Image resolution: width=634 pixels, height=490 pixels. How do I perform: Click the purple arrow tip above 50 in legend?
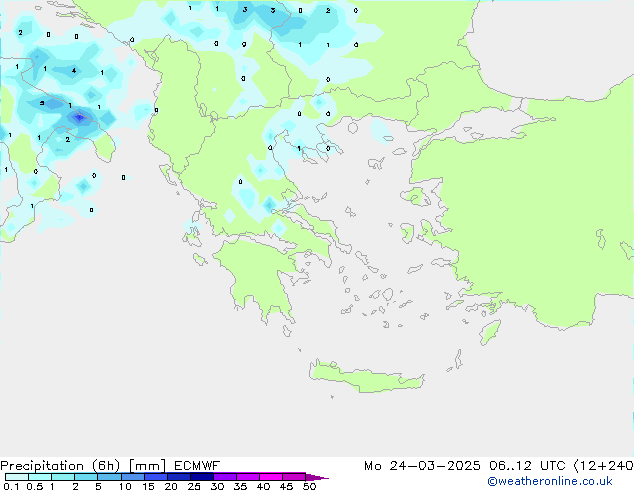click(317, 477)
